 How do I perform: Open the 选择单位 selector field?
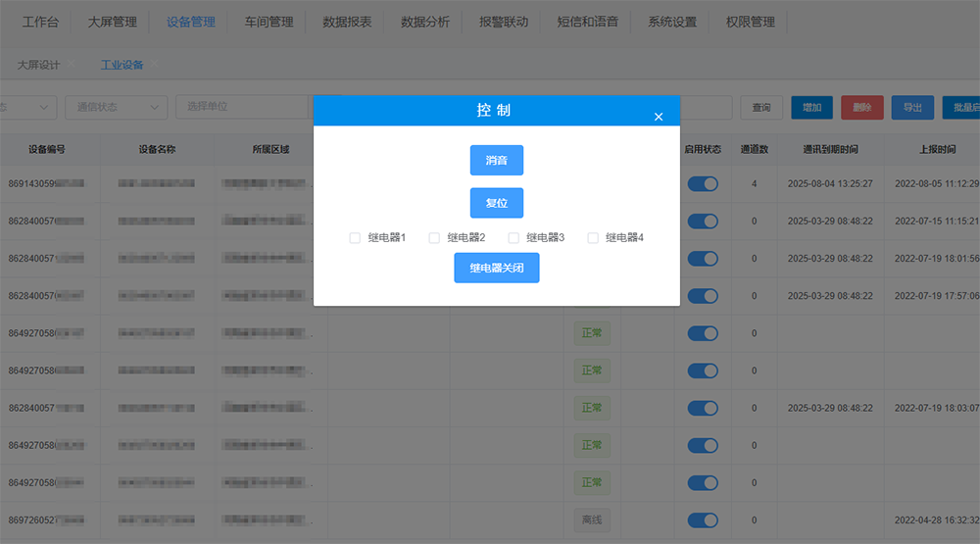(245, 107)
